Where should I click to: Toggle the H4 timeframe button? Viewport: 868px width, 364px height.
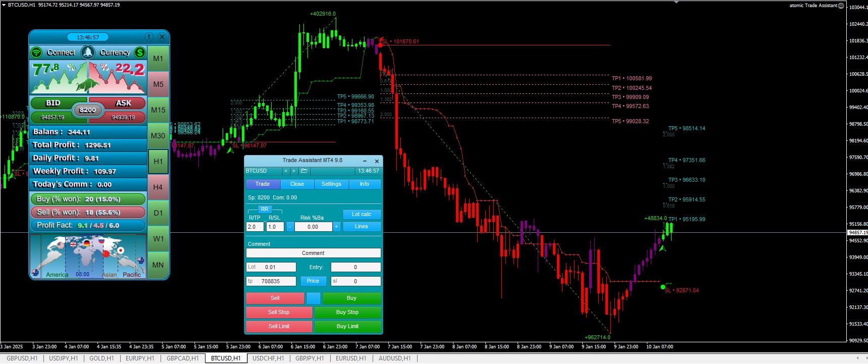[158, 187]
